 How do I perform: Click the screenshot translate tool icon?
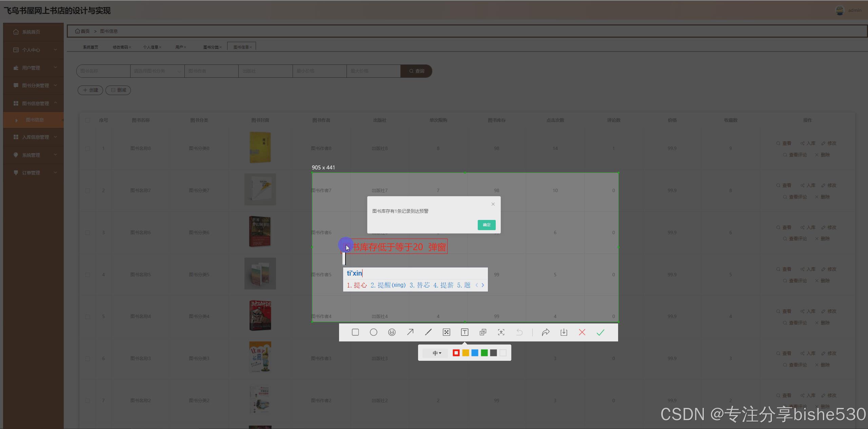[483, 332]
